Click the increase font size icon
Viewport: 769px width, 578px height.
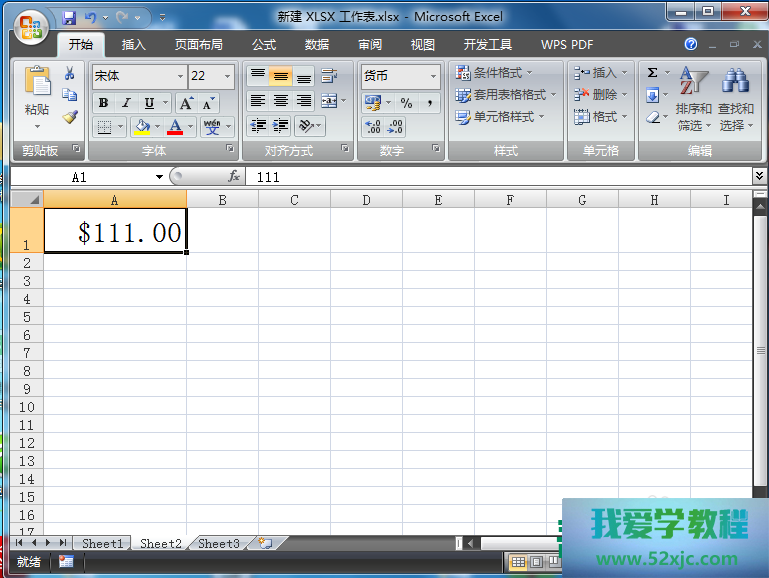[187, 103]
